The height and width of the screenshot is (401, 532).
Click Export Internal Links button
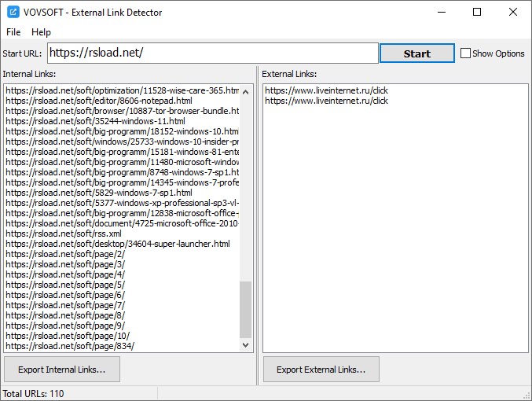pyautogui.click(x=62, y=370)
